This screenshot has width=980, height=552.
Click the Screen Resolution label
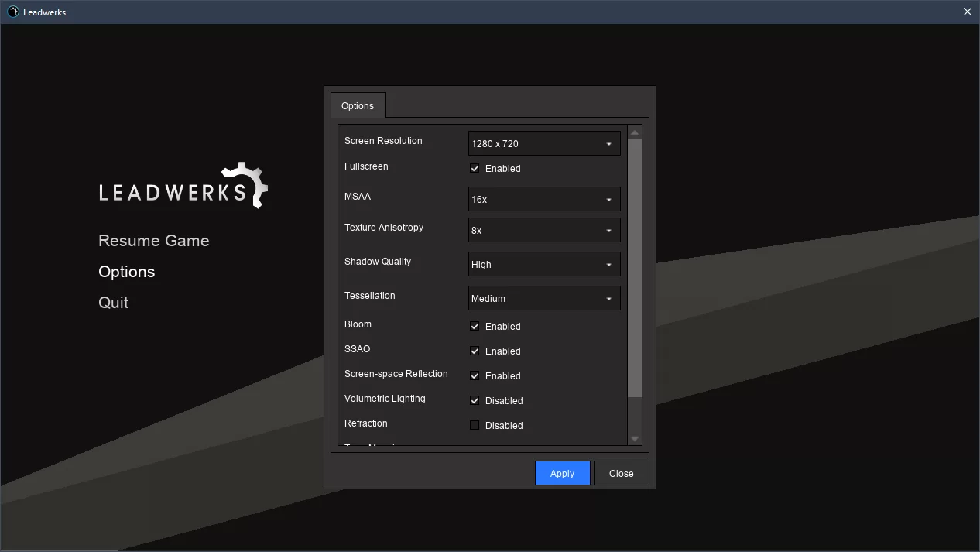click(x=383, y=141)
